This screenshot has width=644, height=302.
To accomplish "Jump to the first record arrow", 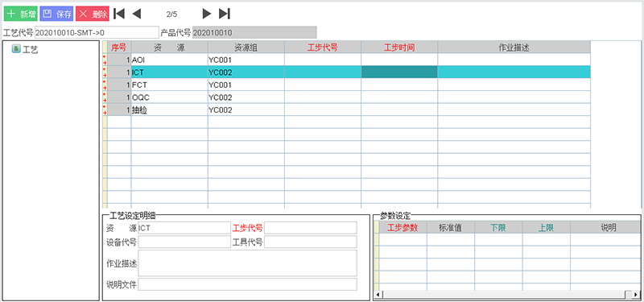I will coord(118,14).
